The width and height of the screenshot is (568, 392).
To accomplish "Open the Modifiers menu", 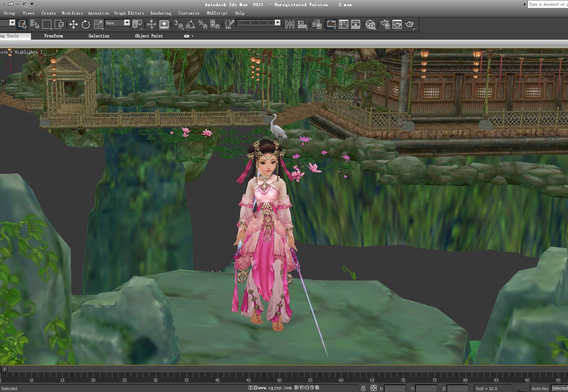I will (72, 13).
